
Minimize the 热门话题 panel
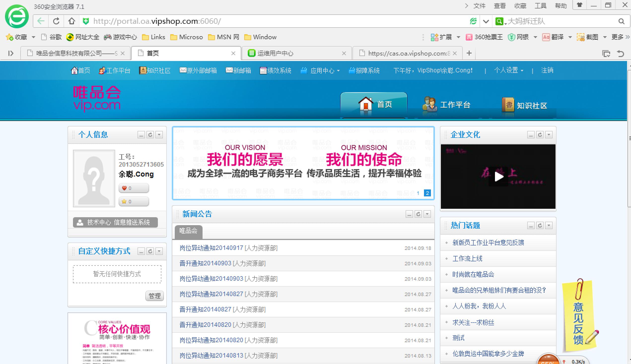coord(531,225)
